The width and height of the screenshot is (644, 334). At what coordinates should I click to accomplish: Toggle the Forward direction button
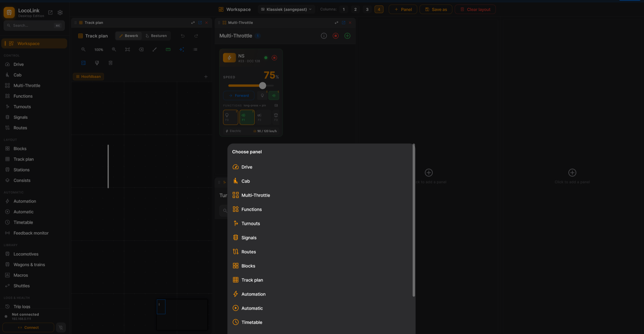[238, 96]
